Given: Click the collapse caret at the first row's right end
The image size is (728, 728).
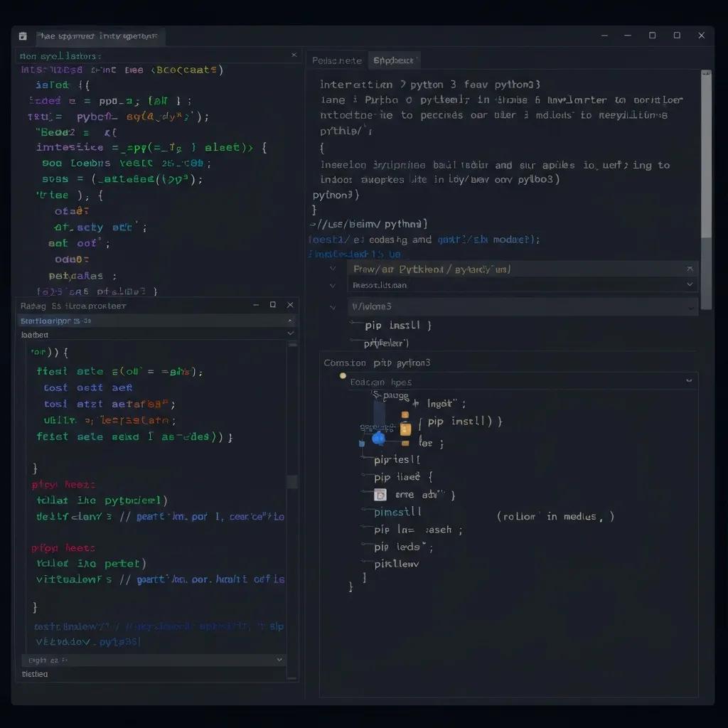Looking at the screenshot, I should [689, 269].
